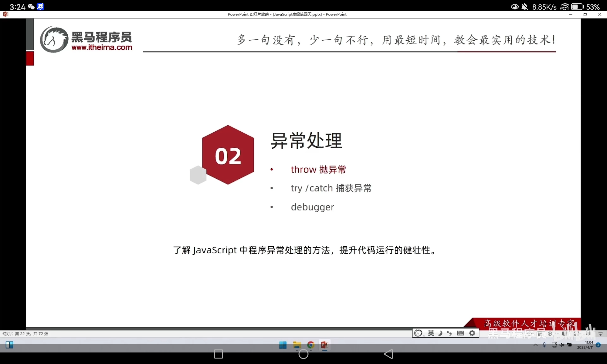This screenshot has height=364, width=607.
Task: Expand the system tray hidden icons chevron
Action: tap(535, 345)
